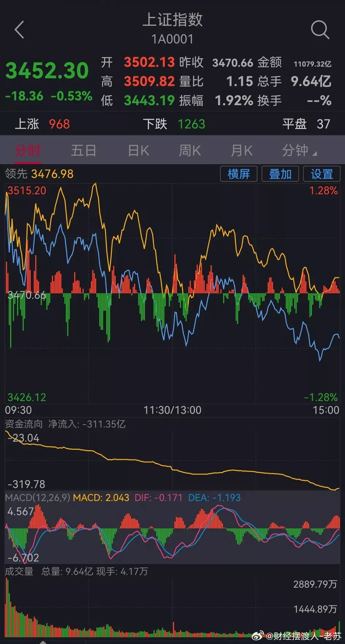Tap the 下跌 1263 decliners count
Viewport: 345px width, 644px height.
click(174, 124)
